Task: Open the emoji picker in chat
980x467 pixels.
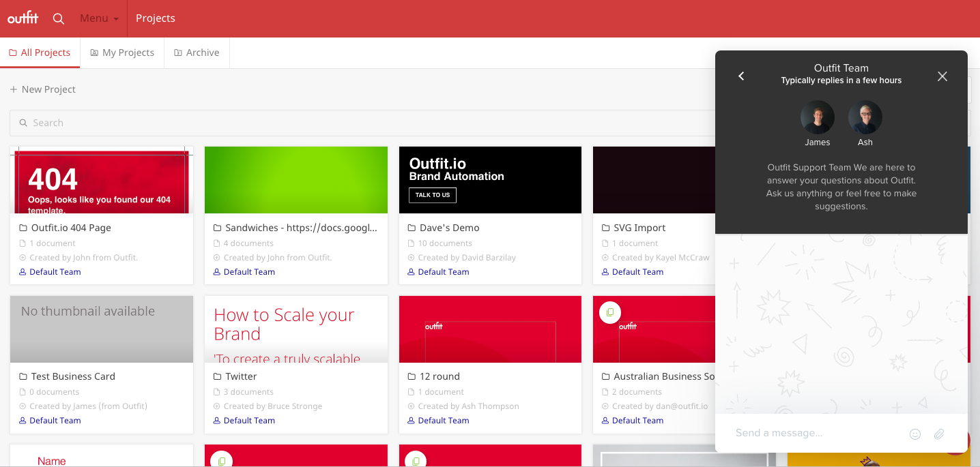Action: pos(915,434)
